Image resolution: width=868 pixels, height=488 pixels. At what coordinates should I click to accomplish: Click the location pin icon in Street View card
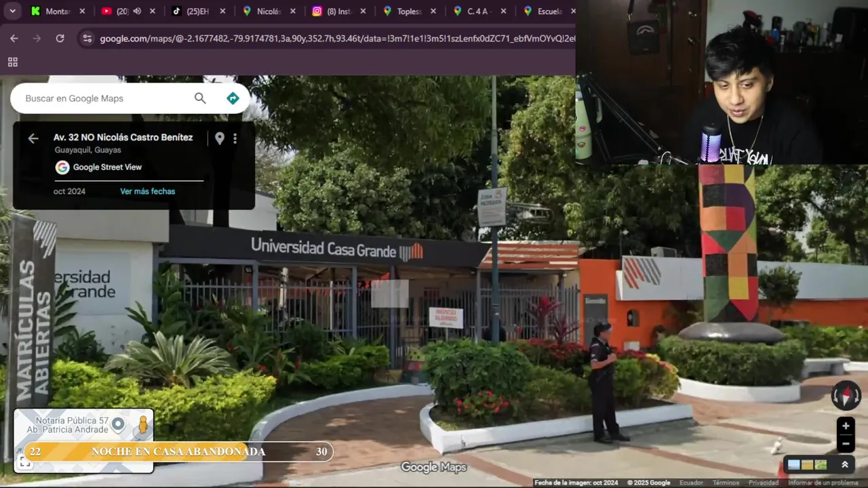pos(219,138)
